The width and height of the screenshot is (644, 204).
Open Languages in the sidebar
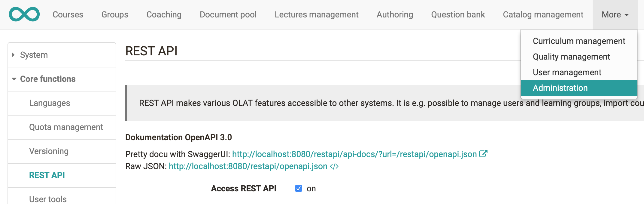pos(50,103)
